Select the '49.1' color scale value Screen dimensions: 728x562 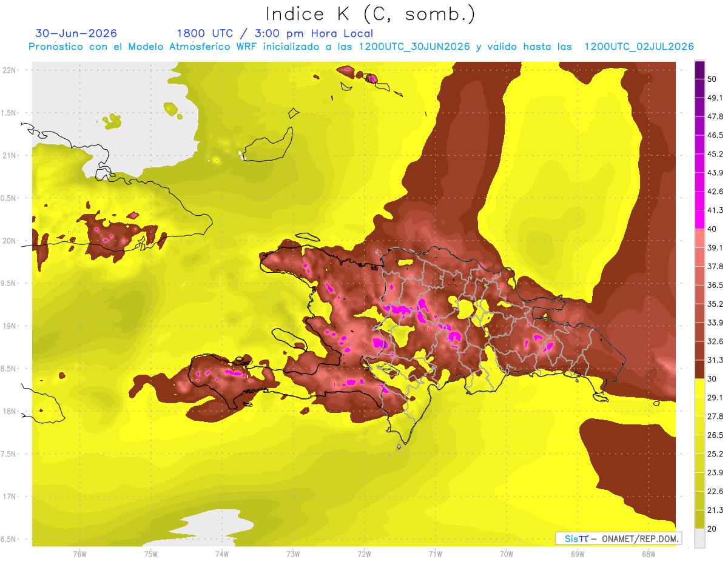tap(715, 98)
